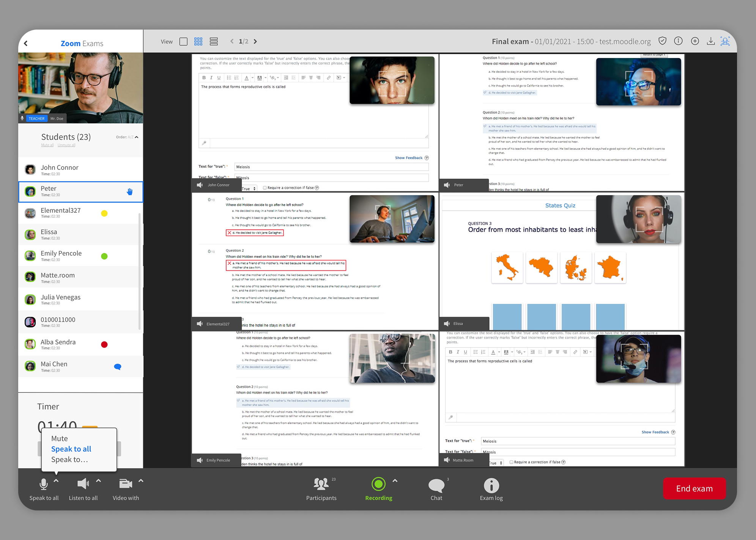The height and width of the screenshot is (540, 756).
Task: Click the shield security icon
Action: 662,41
